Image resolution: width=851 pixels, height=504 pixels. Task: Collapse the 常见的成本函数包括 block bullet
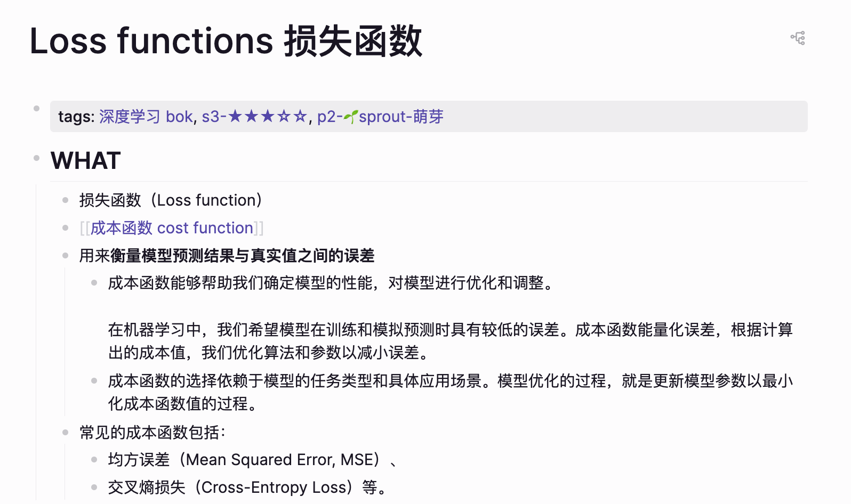coord(65,433)
